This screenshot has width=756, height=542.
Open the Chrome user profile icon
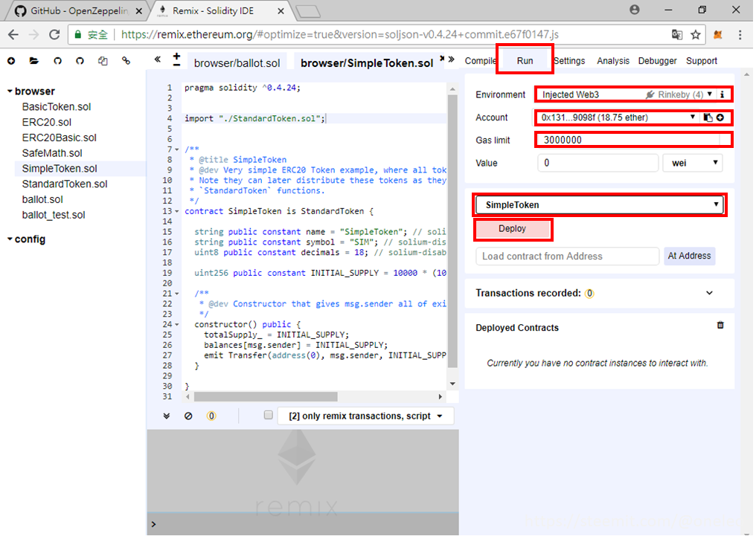tap(635, 10)
